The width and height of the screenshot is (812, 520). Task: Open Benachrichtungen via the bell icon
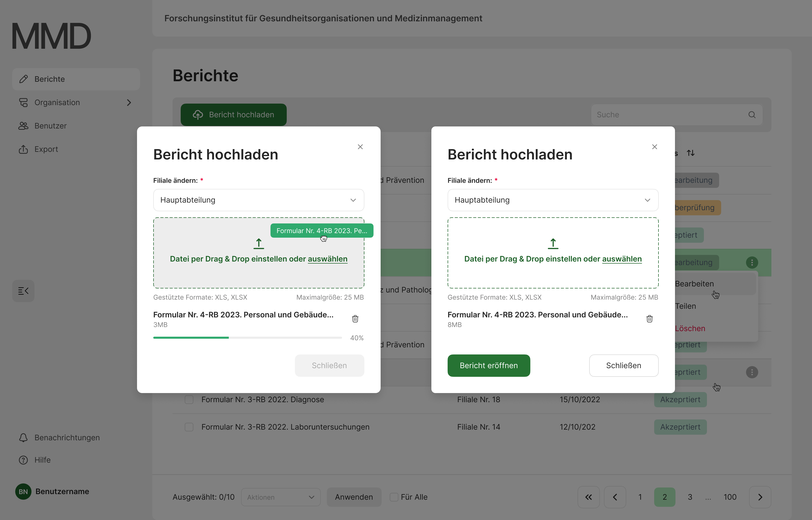(x=23, y=438)
